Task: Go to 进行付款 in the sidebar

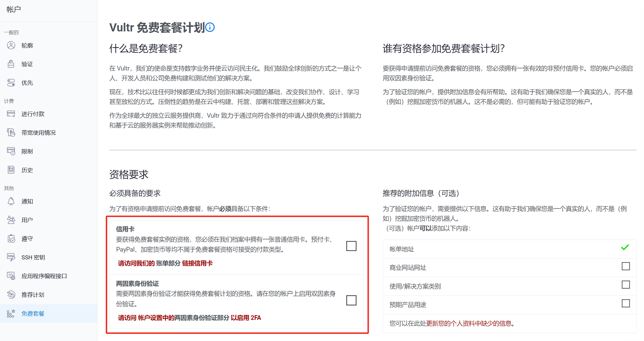Action: click(x=49, y=114)
